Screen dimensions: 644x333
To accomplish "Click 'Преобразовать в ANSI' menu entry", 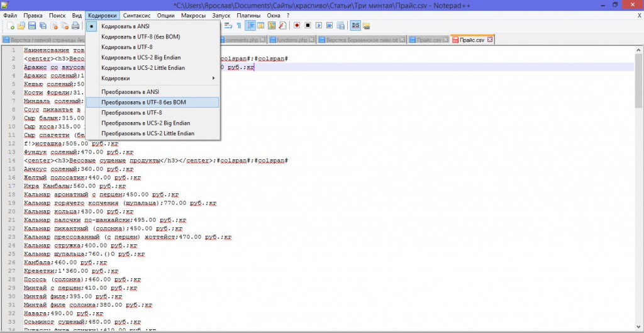I will point(130,92).
